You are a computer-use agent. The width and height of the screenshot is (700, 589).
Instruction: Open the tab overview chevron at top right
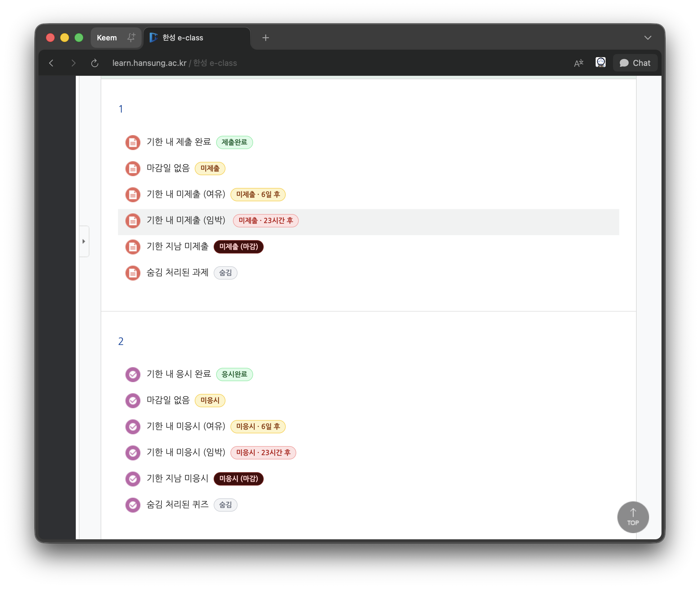[x=647, y=37]
